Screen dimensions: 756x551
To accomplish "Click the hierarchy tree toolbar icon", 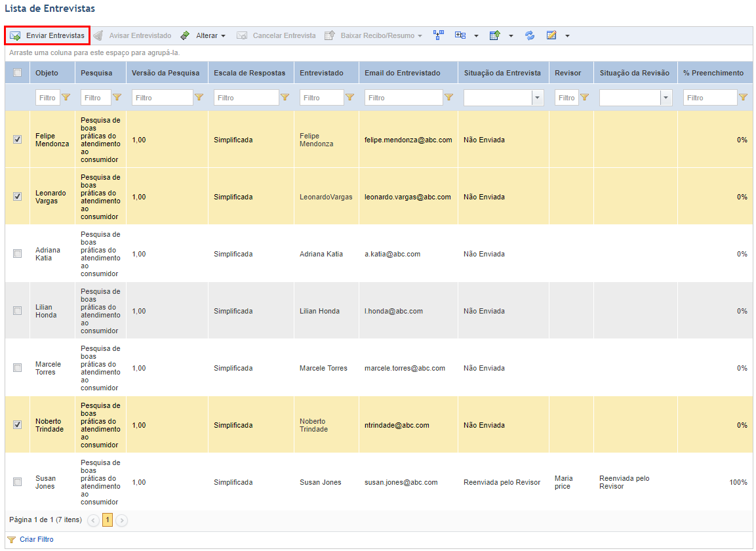I will pyautogui.click(x=438, y=35).
